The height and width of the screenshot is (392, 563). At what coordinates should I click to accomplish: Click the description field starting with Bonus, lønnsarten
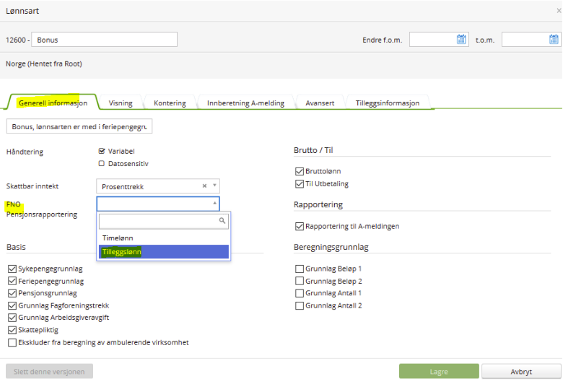pyautogui.click(x=79, y=126)
